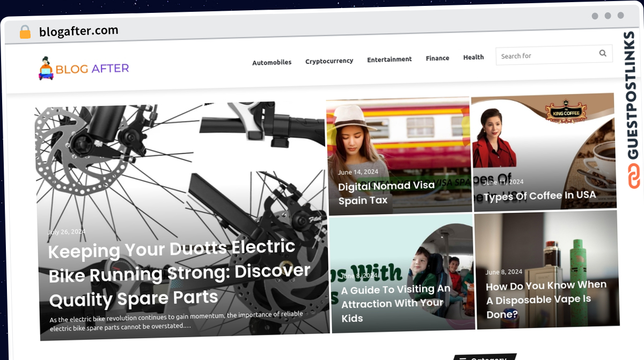Click the electric bike excerpt text

tap(177, 321)
